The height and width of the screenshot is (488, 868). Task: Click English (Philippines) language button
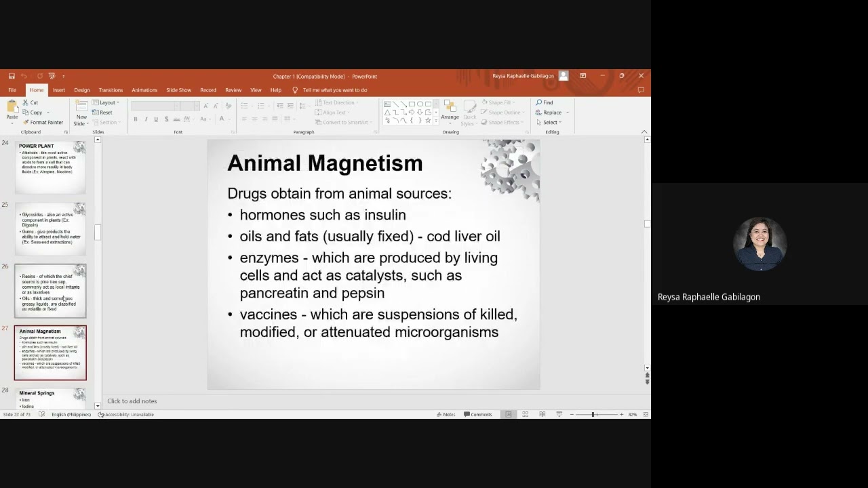coord(71,414)
